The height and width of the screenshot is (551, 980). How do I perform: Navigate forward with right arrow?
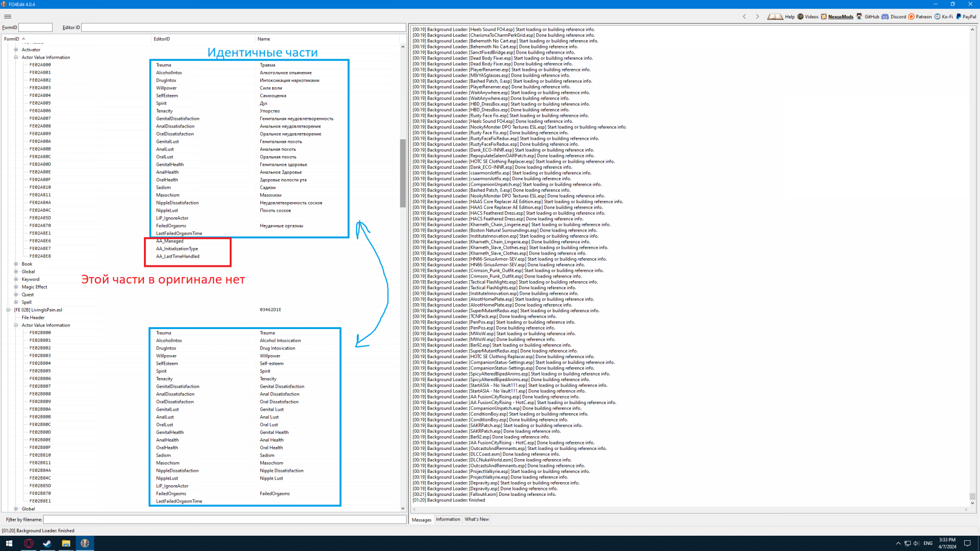tap(757, 16)
